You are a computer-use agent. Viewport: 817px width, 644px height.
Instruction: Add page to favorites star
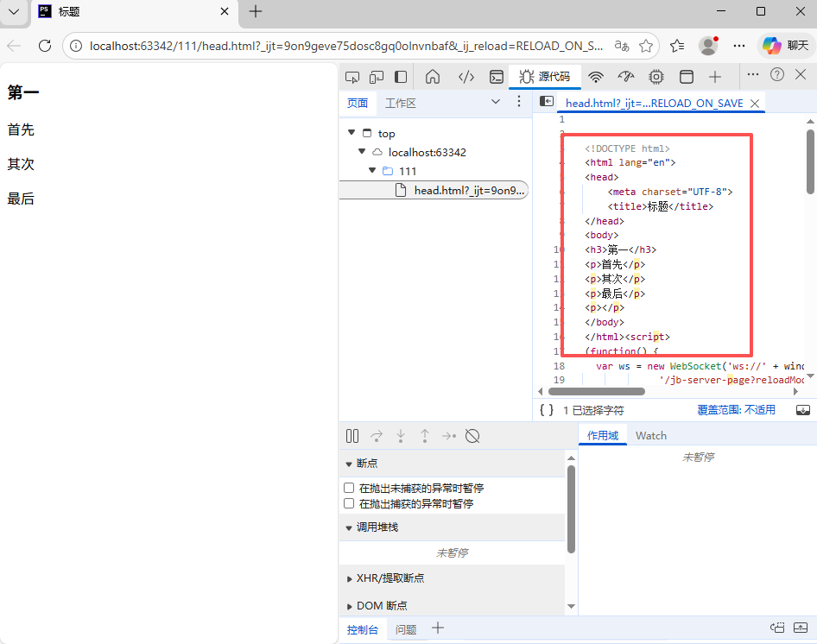coord(646,46)
